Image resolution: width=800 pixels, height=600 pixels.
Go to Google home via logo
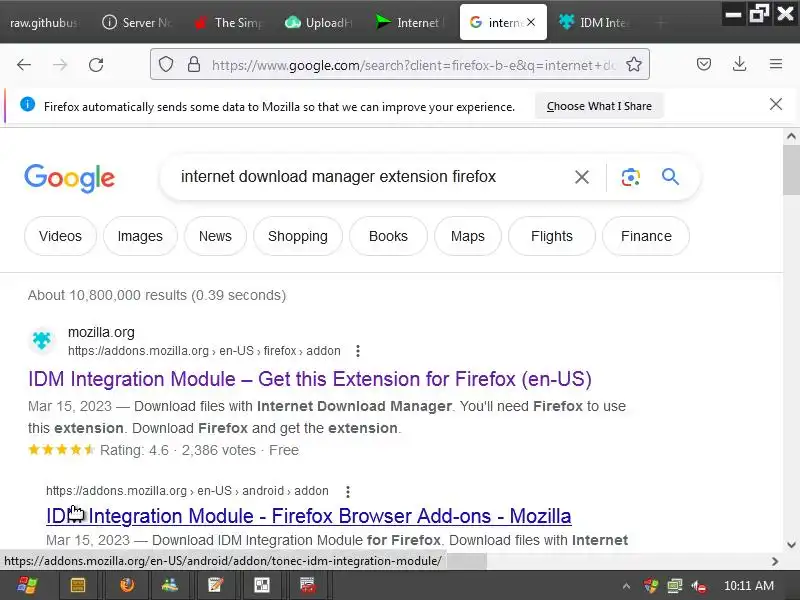(69, 178)
